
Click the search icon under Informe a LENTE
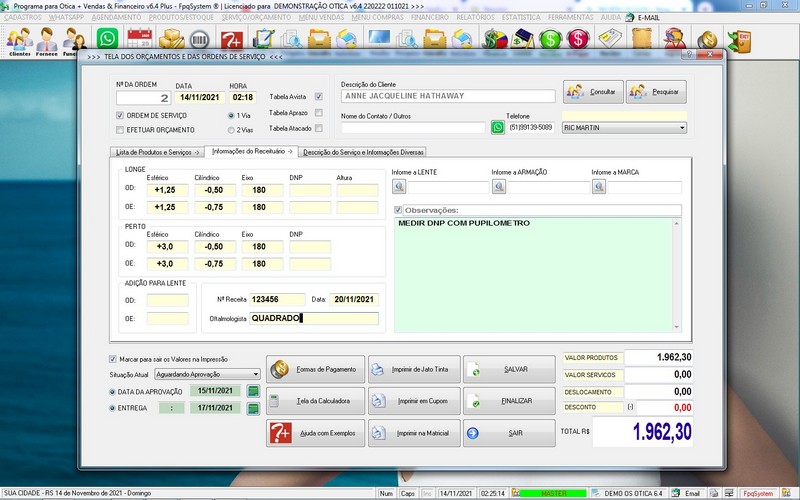pos(398,187)
